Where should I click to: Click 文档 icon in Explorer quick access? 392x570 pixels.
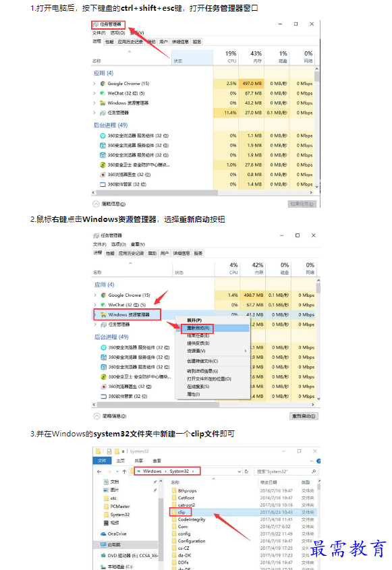click(x=106, y=482)
